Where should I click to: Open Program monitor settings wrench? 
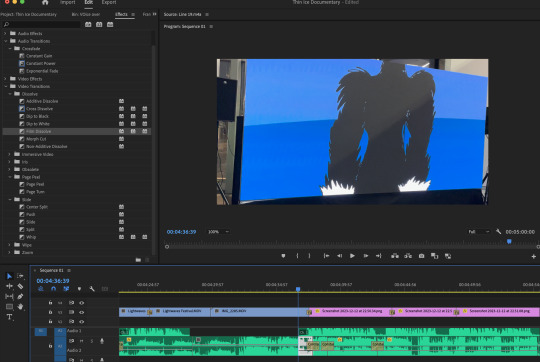click(498, 231)
